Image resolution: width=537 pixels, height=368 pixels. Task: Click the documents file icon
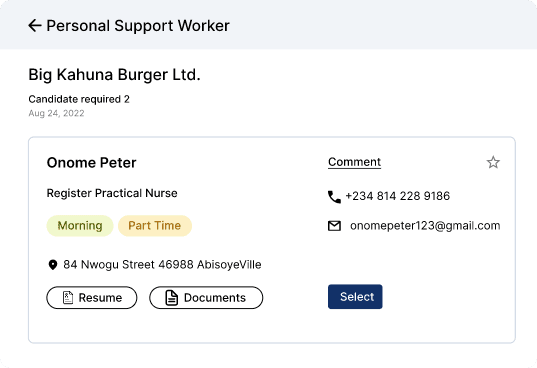pyautogui.click(x=172, y=297)
